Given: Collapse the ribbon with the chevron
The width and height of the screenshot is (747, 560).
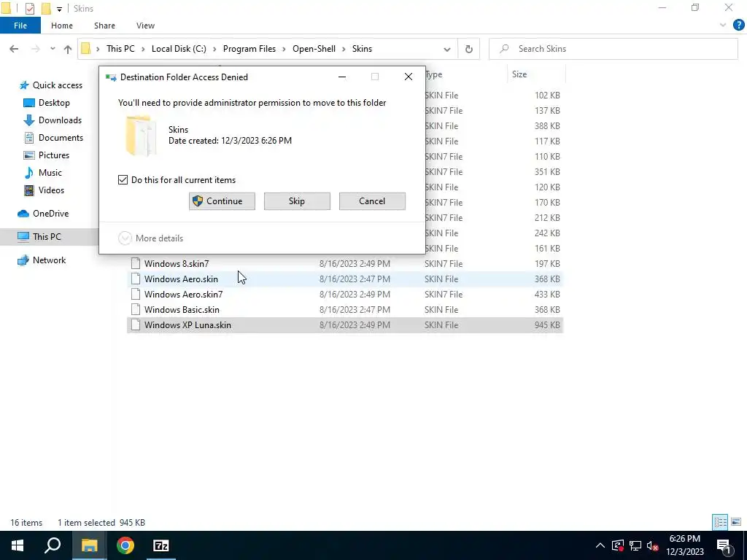Looking at the screenshot, I should click(x=723, y=26).
